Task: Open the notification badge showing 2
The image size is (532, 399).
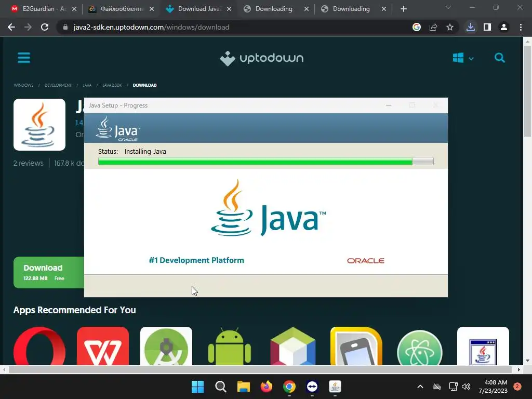Action: [517, 387]
